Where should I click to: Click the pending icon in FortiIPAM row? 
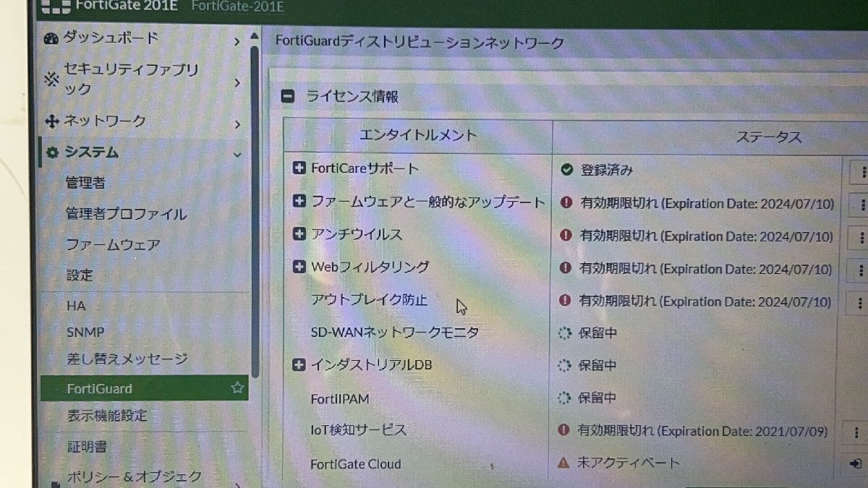(565, 398)
